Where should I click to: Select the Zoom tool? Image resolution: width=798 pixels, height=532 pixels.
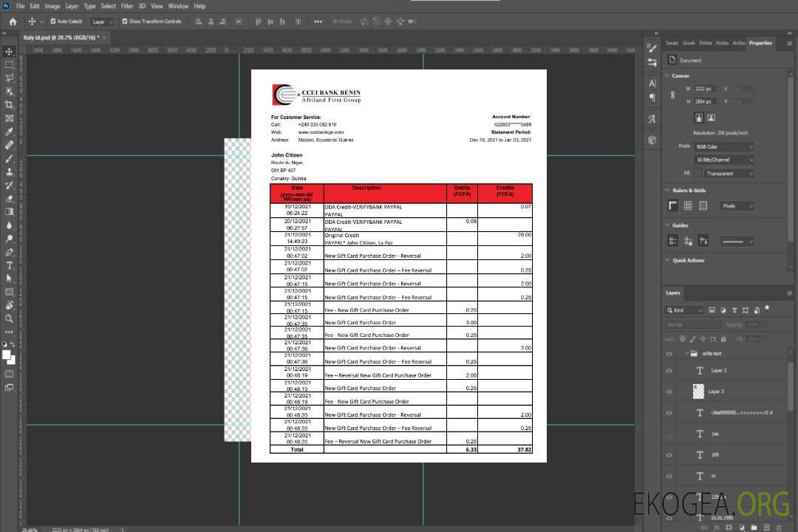(9, 318)
